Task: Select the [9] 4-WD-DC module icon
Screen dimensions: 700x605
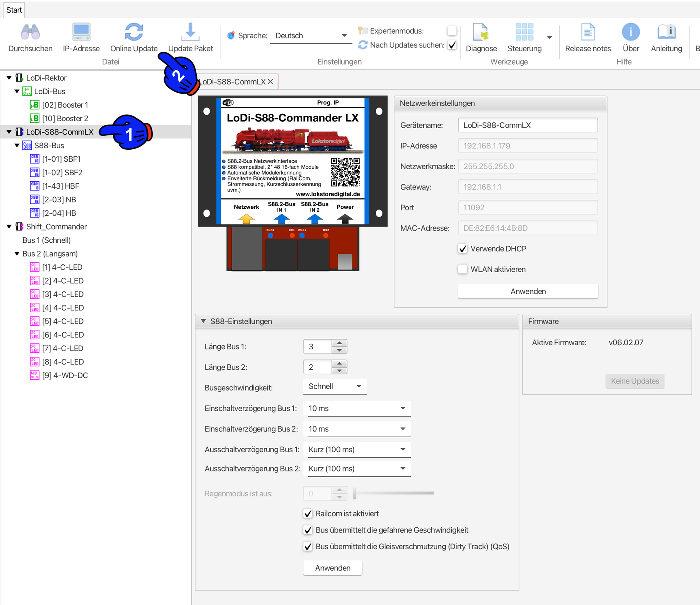Action: click(x=35, y=375)
